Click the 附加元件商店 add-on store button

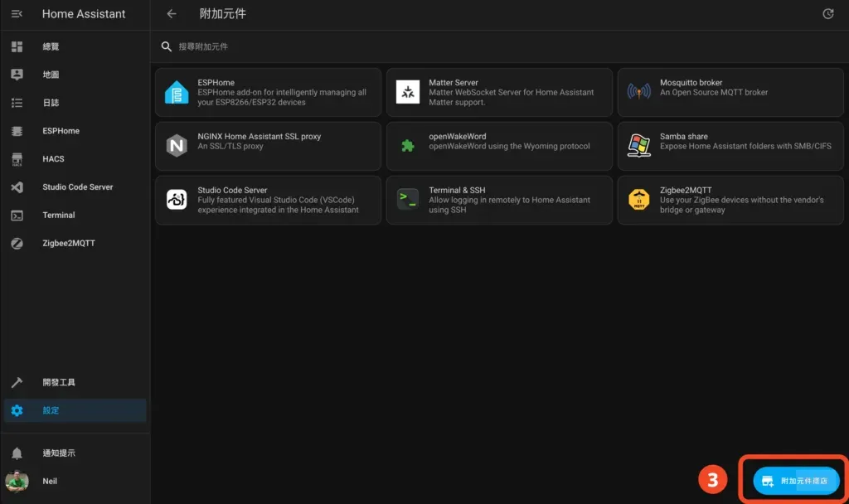796,481
